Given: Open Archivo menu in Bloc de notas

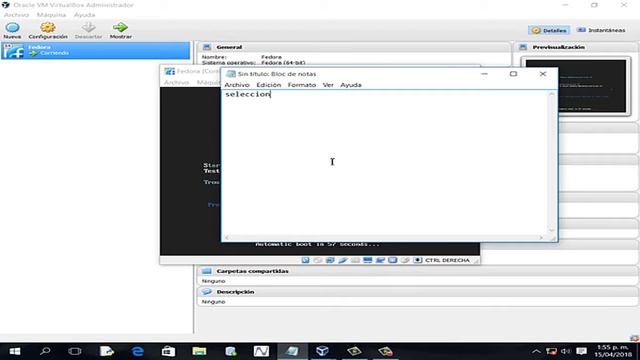Looking at the screenshot, I should [x=237, y=85].
